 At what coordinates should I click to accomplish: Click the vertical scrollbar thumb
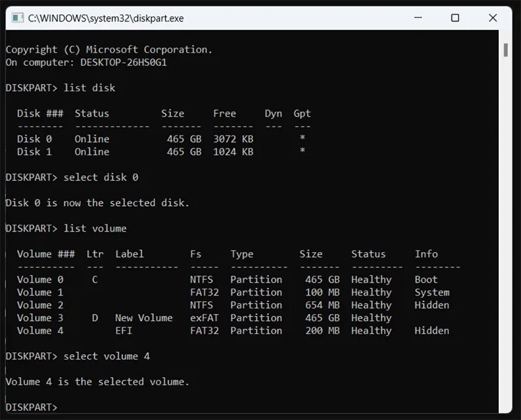coord(505,51)
